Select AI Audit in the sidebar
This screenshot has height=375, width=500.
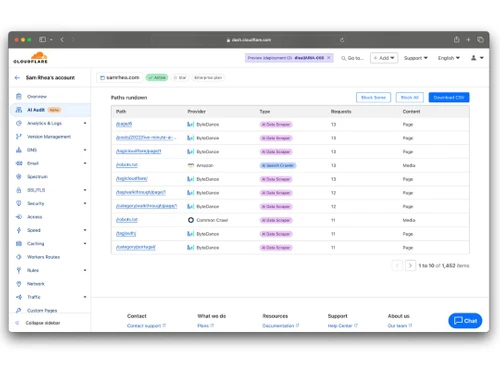pyautogui.click(x=51, y=110)
